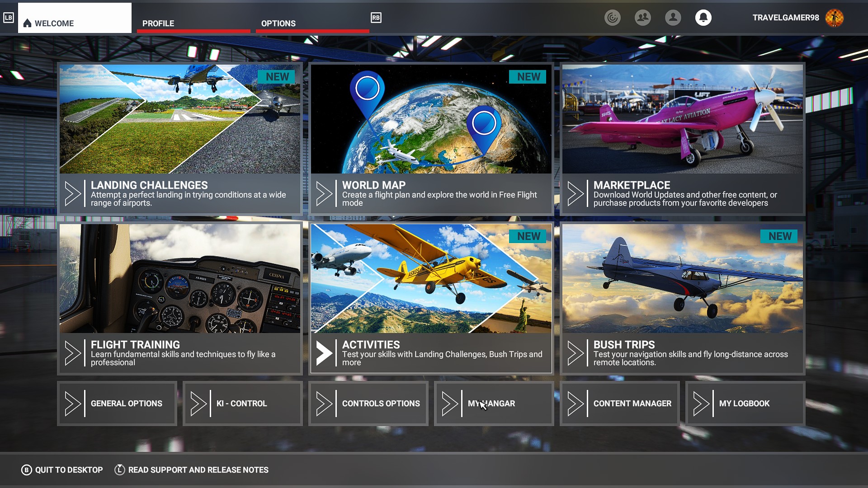868x488 pixels.
Task: Click the achievements swirl icon
Action: 612,18
